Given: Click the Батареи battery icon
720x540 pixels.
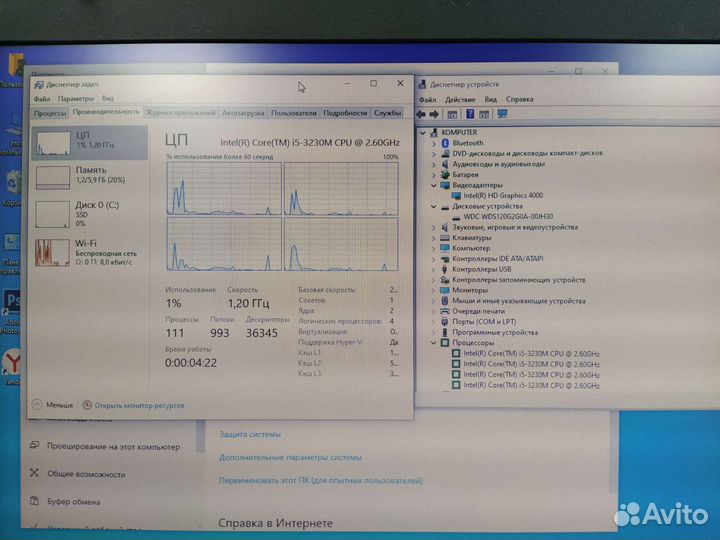Looking at the screenshot, I should point(444,175).
